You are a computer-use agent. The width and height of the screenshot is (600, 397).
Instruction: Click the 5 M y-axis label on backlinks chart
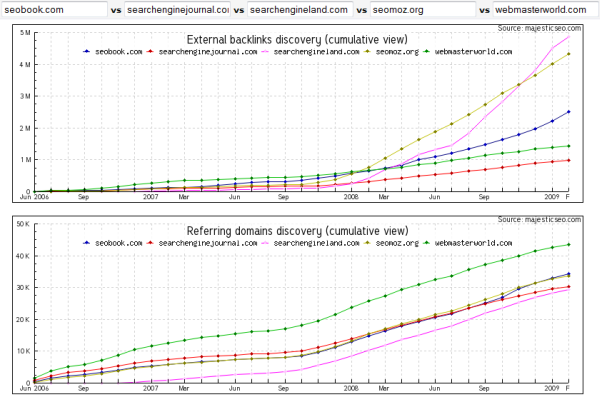25,33
